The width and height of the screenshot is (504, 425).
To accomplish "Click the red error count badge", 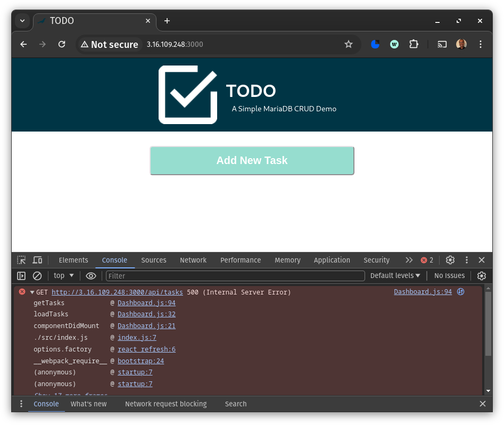I will click(427, 260).
